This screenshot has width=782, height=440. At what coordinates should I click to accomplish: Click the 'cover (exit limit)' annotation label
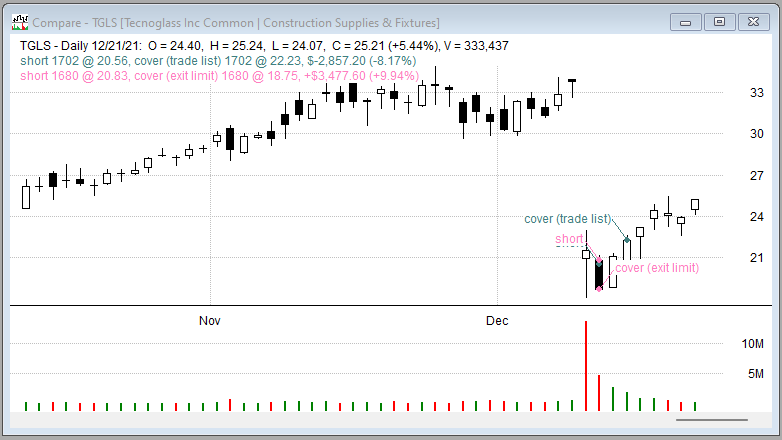[x=656, y=268]
